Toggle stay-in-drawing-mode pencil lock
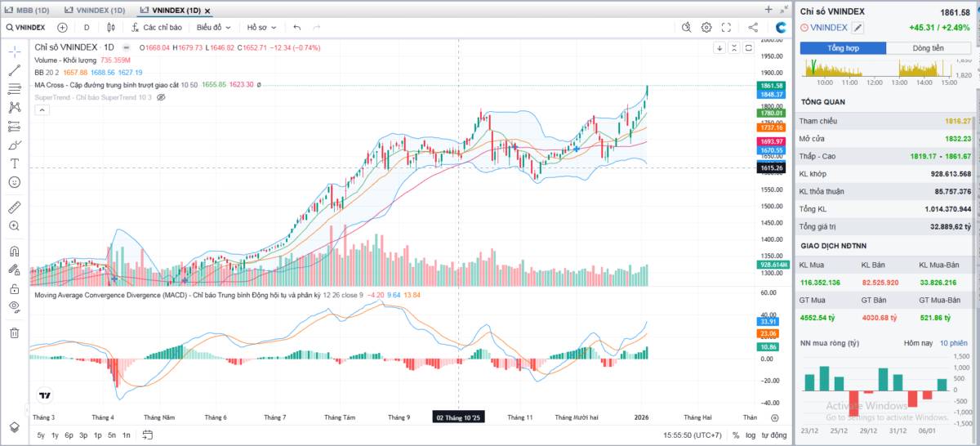Screen dimensions: 980x446 click(x=14, y=270)
